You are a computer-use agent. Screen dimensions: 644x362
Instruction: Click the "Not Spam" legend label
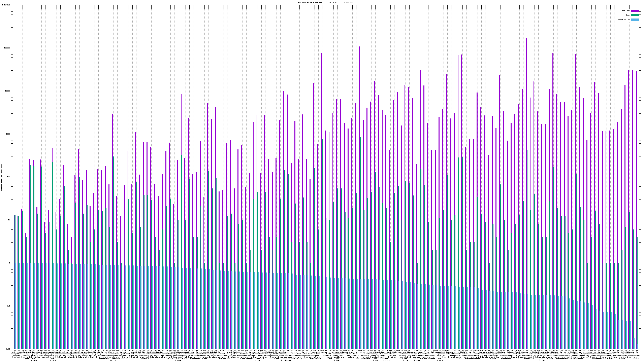[626, 11]
